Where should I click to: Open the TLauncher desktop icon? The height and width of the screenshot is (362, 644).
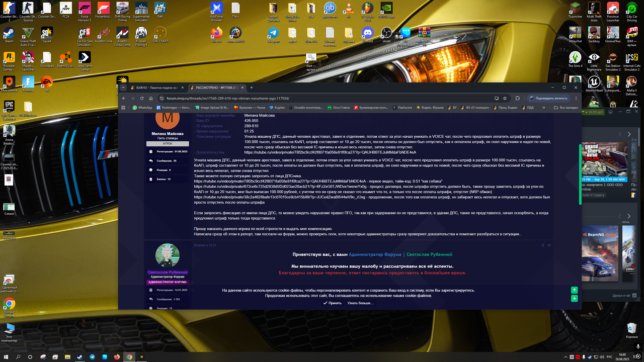[x=575, y=10]
